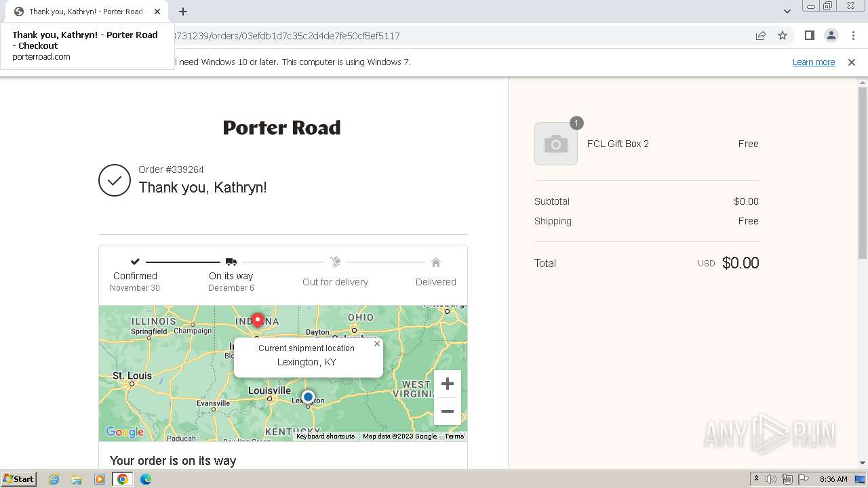Viewport: 868px width, 488px height.
Task: Click the page vertical scrollbar thumb
Action: click(863, 173)
